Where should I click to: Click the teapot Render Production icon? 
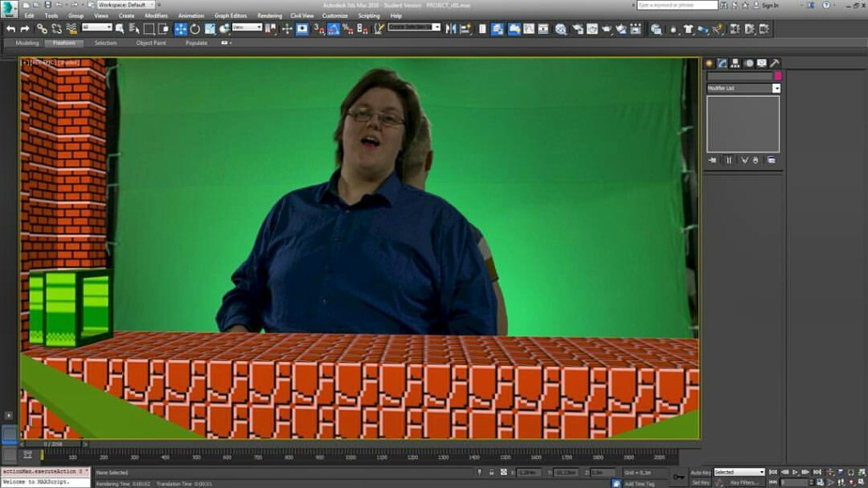point(607,29)
